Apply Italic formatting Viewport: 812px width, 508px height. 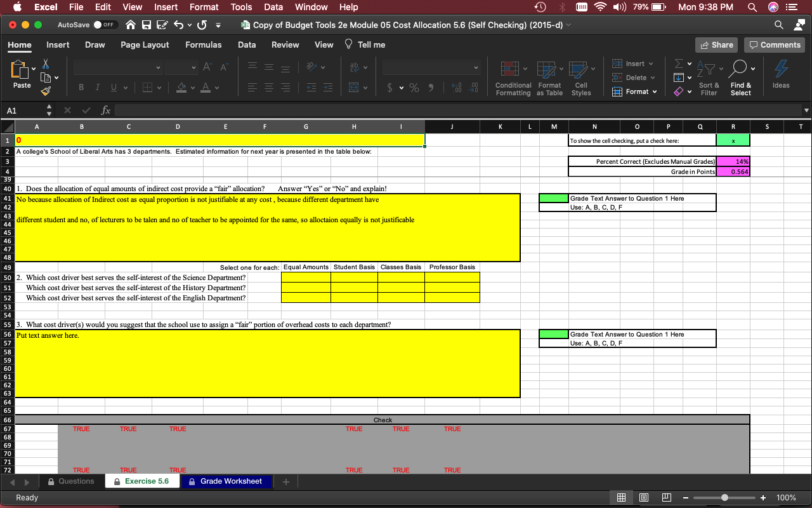tap(97, 88)
